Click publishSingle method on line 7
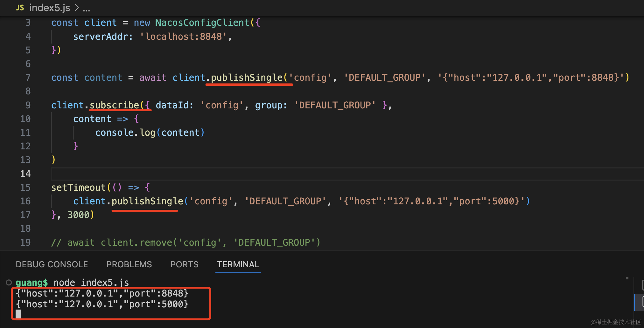Screen dimensions: 644x328 click(x=247, y=78)
